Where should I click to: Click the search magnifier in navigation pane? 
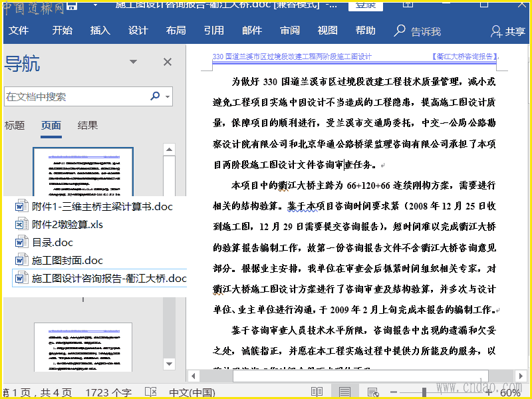pyautogui.click(x=155, y=96)
